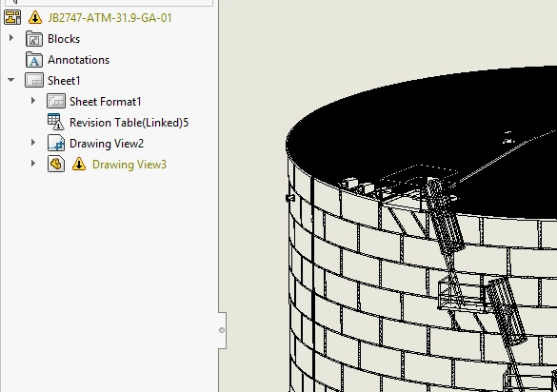
Task: Select the Blocks folder icon
Action: tap(34, 39)
